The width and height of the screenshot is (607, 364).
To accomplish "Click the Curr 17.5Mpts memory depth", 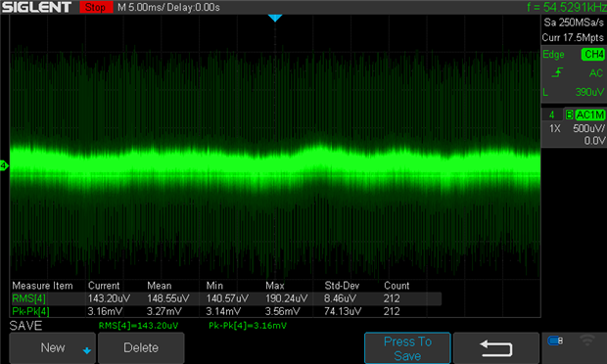I will pyautogui.click(x=573, y=37).
